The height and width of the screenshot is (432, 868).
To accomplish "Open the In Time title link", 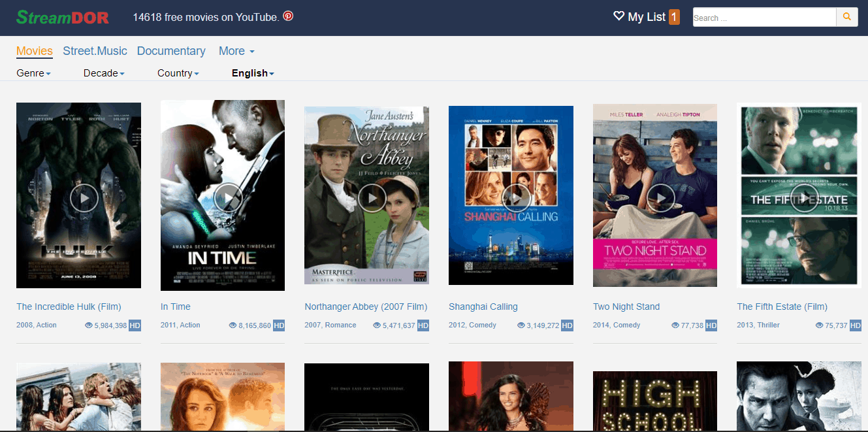I will pyautogui.click(x=176, y=307).
